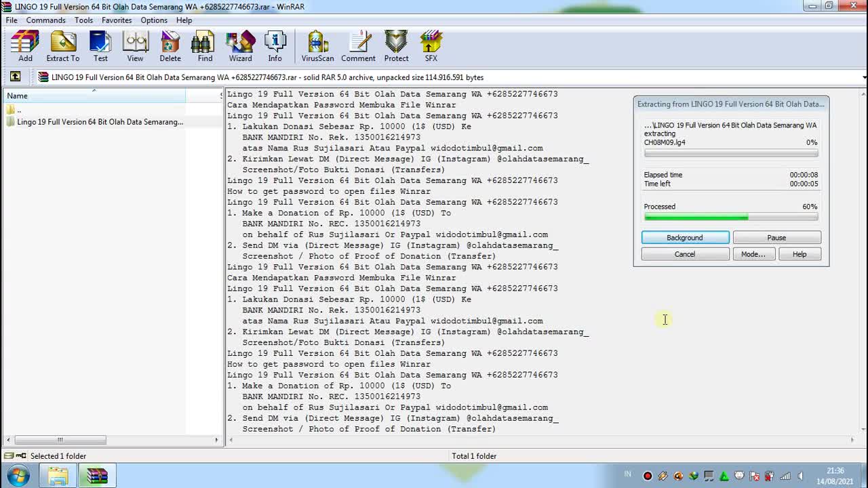Click the 'Elapsed time' label
Image resolution: width=868 pixels, height=488 pixels.
pyautogui.click(x=663, y=175)
